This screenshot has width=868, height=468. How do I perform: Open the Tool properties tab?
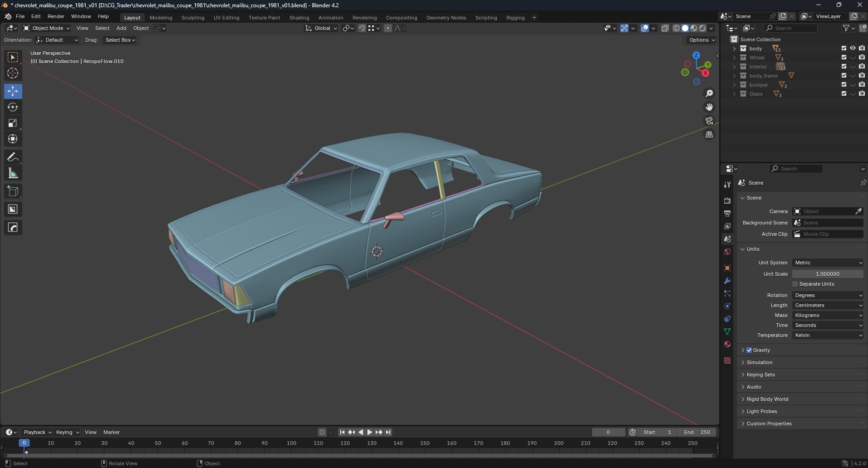727,184
